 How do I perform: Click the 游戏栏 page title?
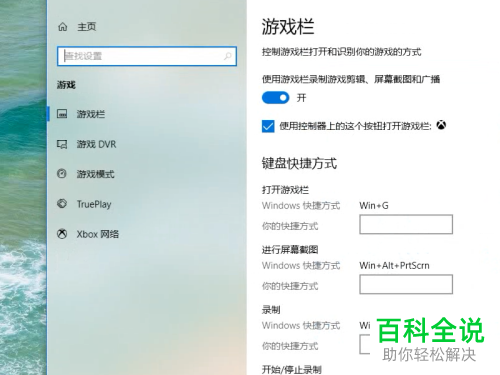coord(288,27)
